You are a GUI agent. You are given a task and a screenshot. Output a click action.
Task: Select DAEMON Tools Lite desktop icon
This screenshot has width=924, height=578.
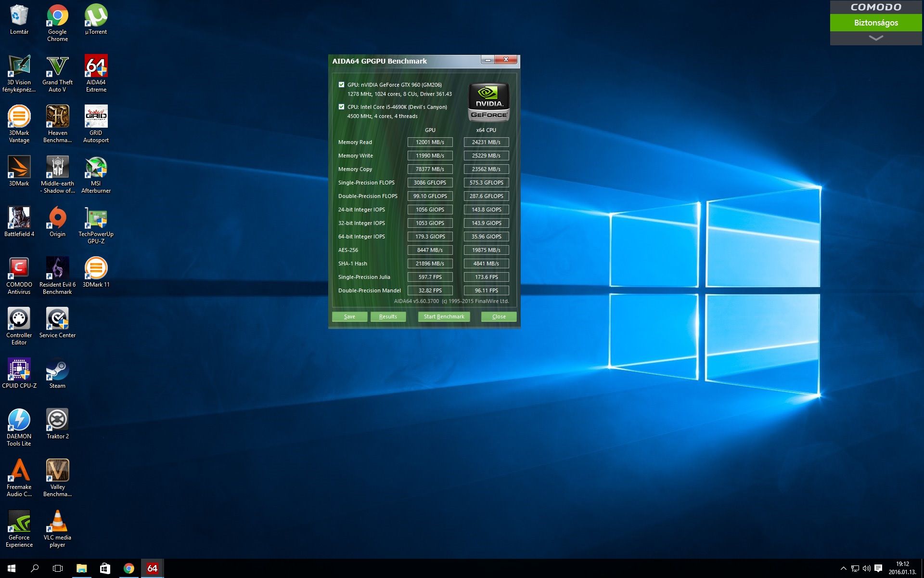click(x=19, y=427)
